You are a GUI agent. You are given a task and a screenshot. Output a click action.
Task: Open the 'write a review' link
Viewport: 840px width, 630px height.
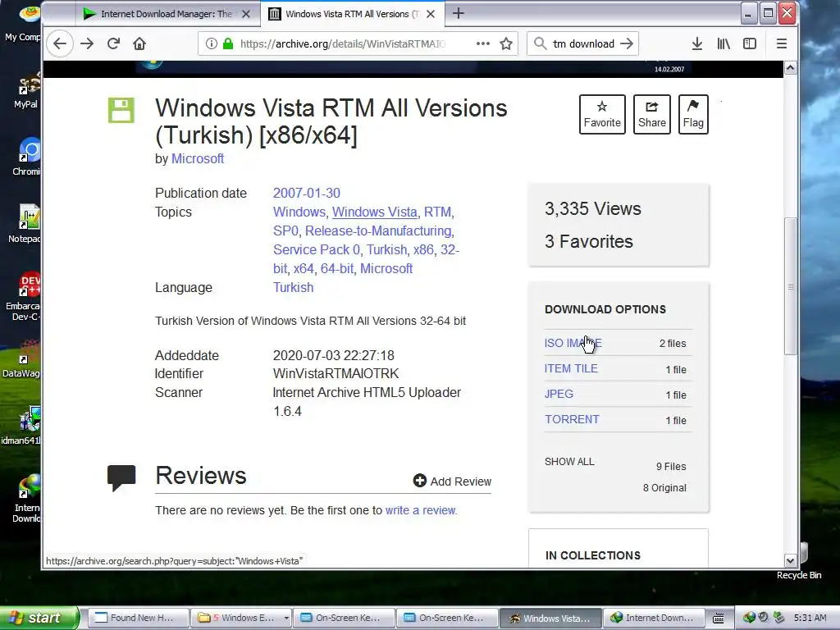pyautogui.click(x=421, y=510)
